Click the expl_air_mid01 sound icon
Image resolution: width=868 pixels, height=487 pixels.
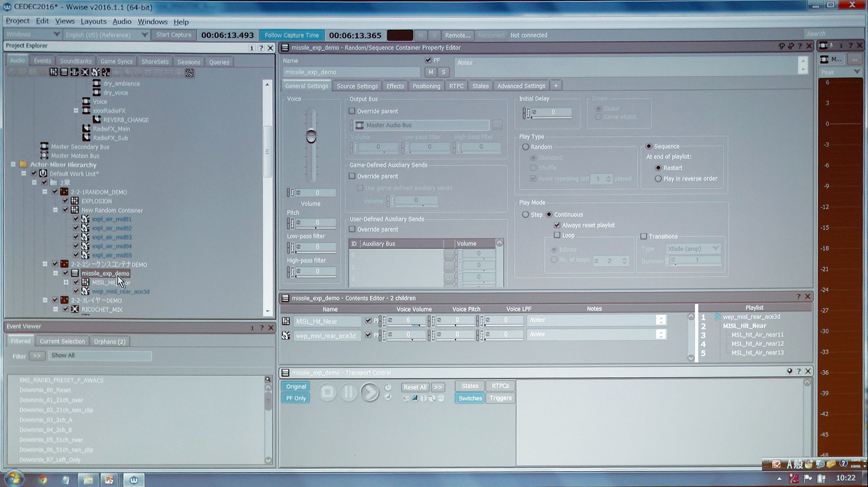(85, 219)
